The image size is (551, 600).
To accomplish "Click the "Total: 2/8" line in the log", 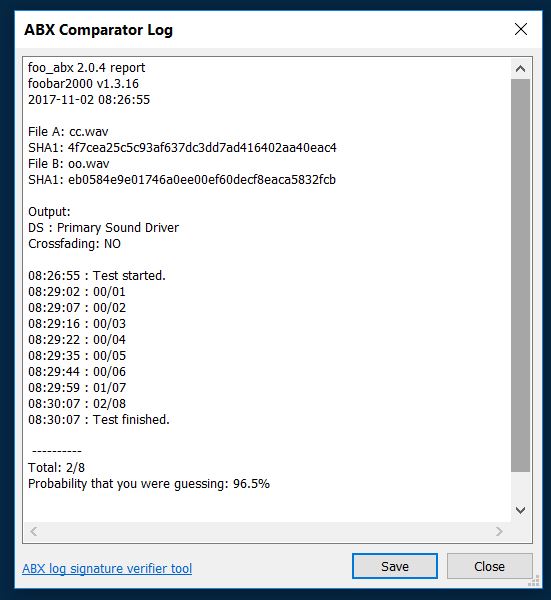I will click(57, 467).
